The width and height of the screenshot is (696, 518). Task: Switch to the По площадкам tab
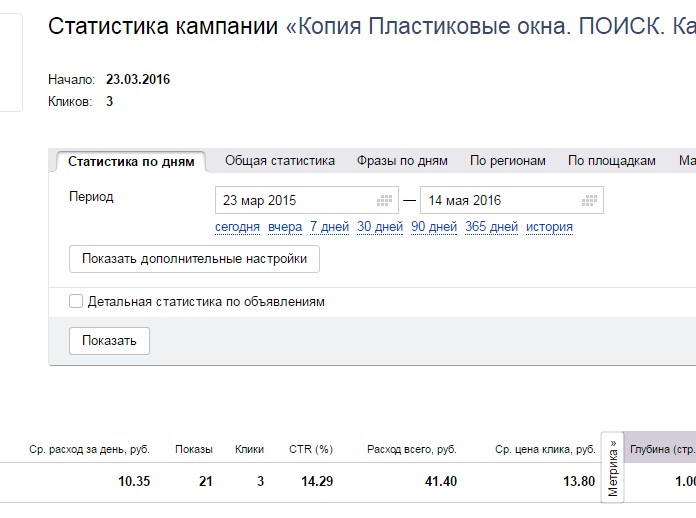pyautogui.click(x=611, y=161)
